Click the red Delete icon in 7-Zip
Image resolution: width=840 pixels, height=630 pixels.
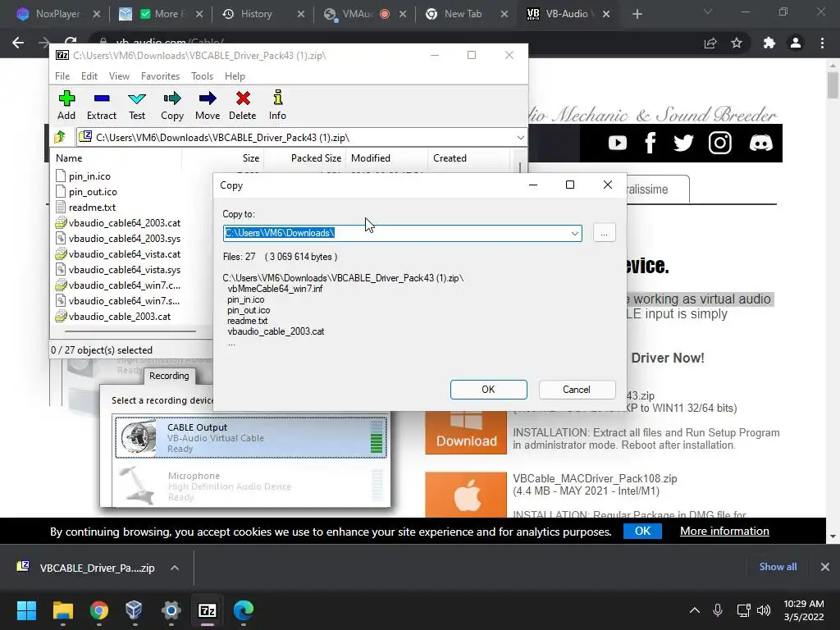tap(243, 105)
